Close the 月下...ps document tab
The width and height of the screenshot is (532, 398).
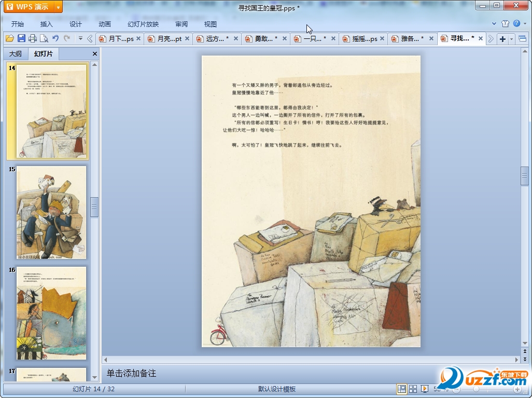coord(138,39)
